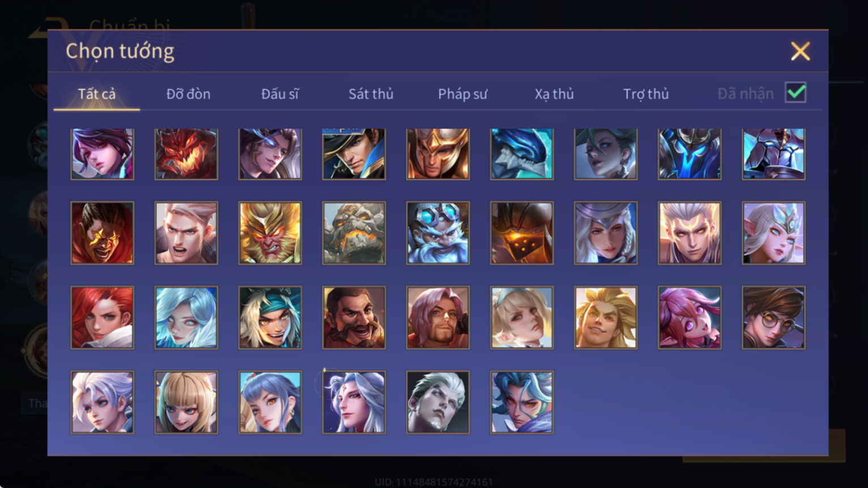
Task: Pick the hero wearing round glasses
Action: [x=773, y=318]
